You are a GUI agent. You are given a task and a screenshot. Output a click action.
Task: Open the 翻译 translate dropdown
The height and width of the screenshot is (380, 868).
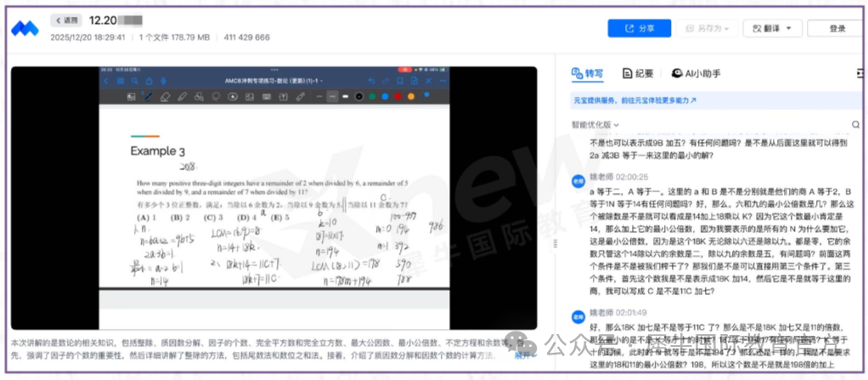[772, 28]
